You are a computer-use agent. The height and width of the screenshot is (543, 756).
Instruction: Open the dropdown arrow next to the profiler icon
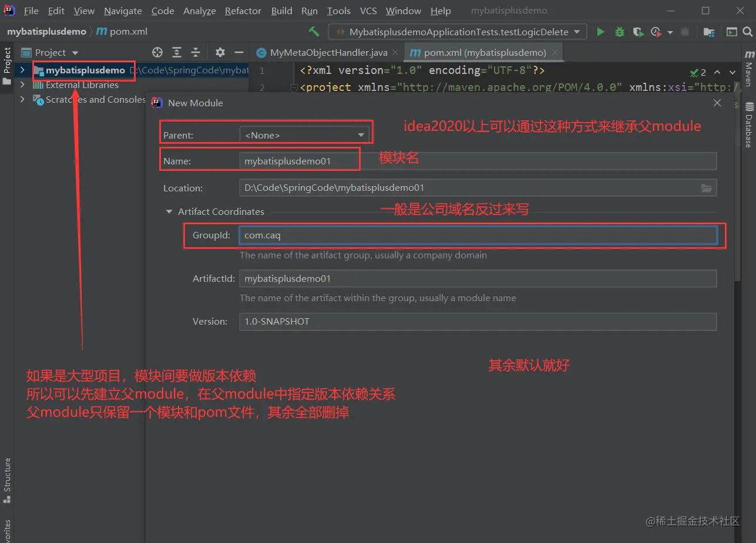[670, 32]
